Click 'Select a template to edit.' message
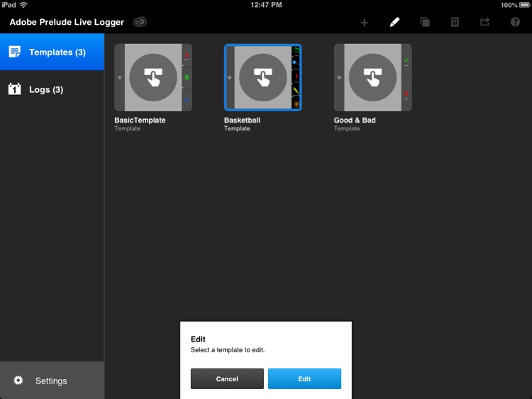The width and height of the screenshot is (532, 399). click(228, 350)
